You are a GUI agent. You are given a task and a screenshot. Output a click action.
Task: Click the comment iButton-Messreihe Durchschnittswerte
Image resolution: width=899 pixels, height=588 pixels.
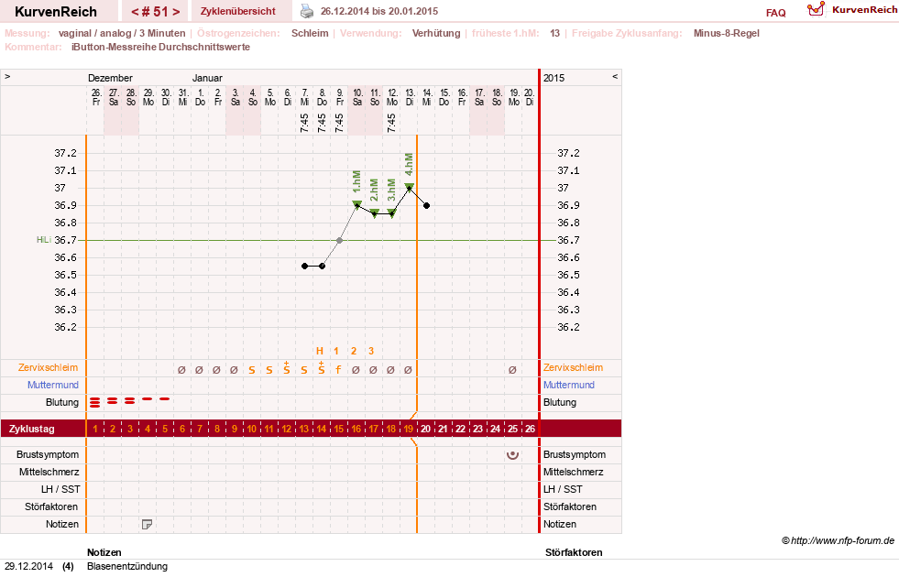160,47
